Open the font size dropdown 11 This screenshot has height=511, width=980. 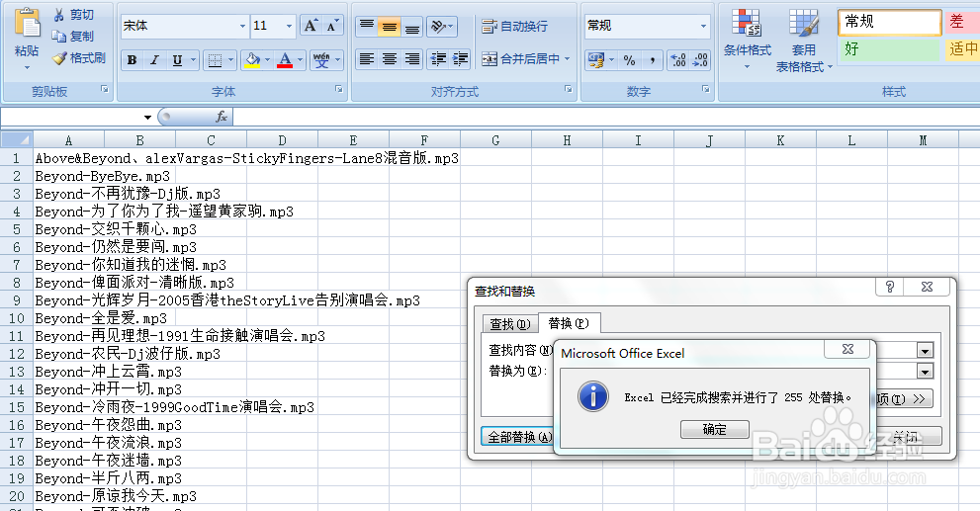(289, 26)
